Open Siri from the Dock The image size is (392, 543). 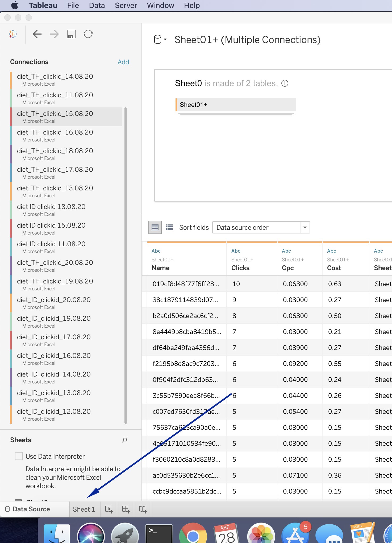tap(91, 533)
